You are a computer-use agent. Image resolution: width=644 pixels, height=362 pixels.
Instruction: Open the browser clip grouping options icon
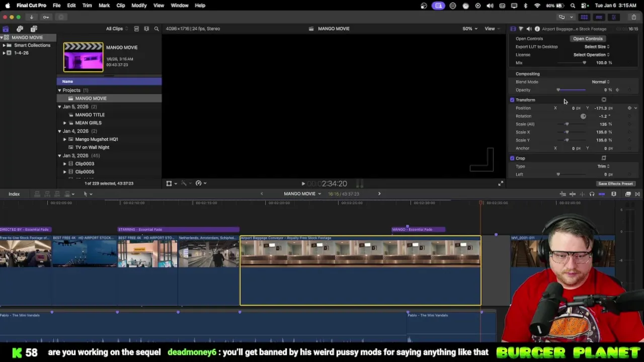coord(146,29)
